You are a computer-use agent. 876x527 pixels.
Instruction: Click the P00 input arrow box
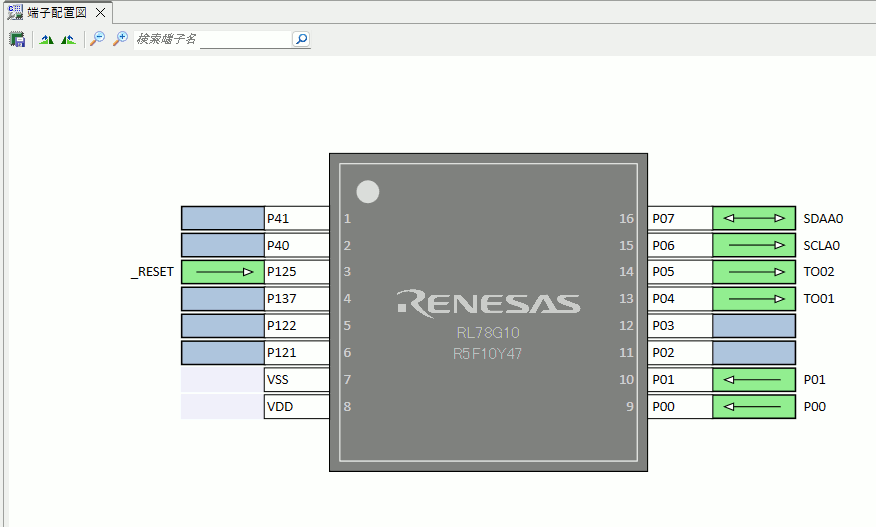click(x=754, y=407)
